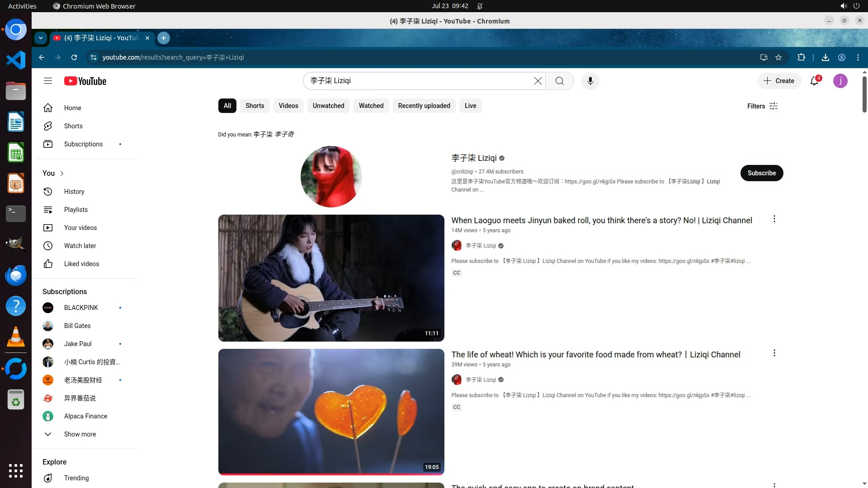Open the notifications bell
Screen dimensions: 868x488
814,81
